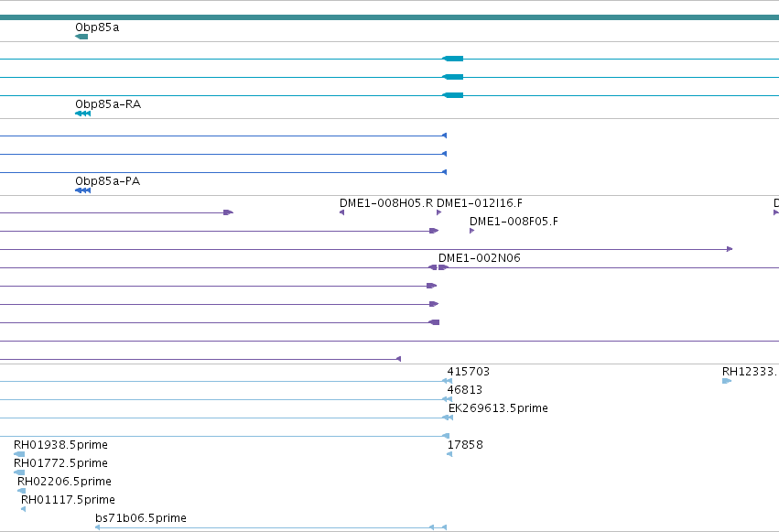This screenshot has height=532, width=779.
Task: Select the Obp85a gene label
Action: click(x=97, y=27)
